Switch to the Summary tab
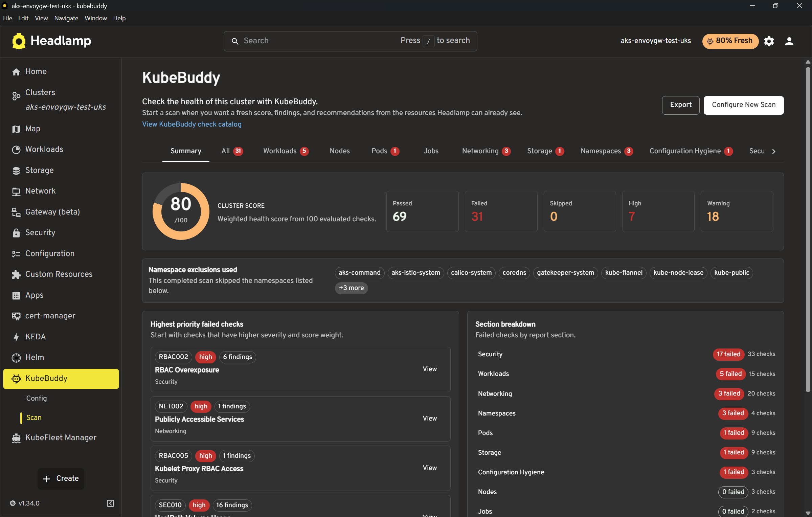Screen dimensions: 812x517 coord(186,151)
